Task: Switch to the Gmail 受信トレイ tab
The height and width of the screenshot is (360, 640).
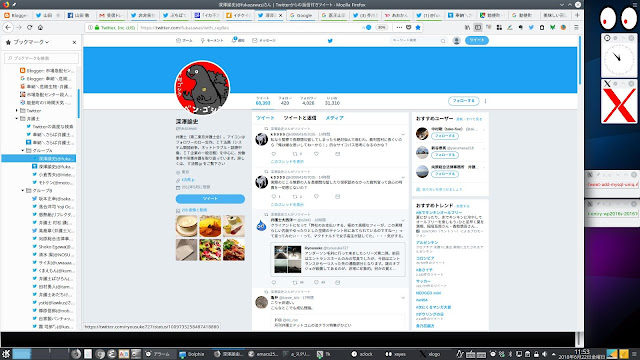Action: coord(111,15)
